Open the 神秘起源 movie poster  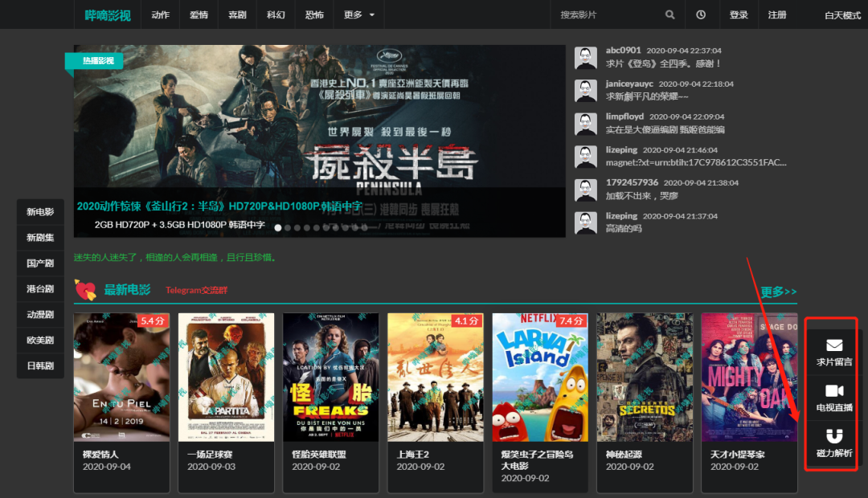pyautogui.click(x=645, y=378)
